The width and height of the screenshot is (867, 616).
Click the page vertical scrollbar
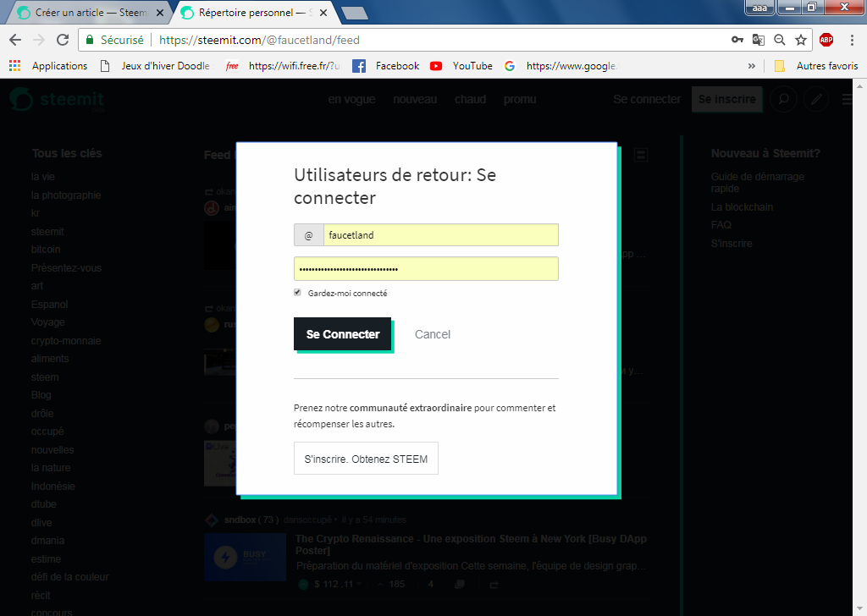[x=860, y=347]
